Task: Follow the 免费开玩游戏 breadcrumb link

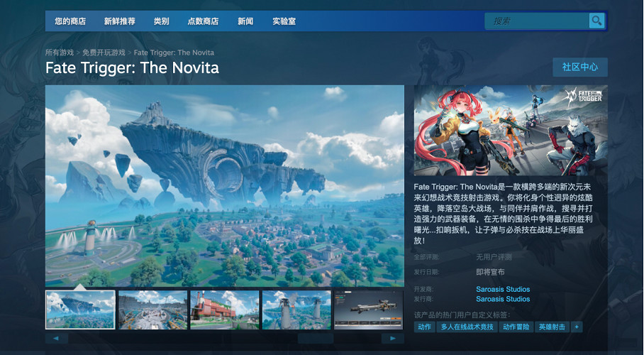Action: pyautogui.click(x=104, y=53)
